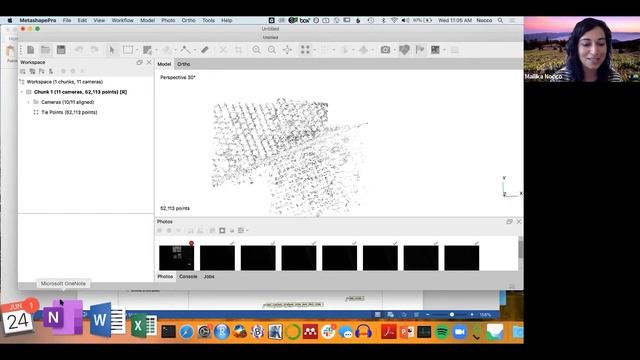Toggle the Show Markers flag icon
640x360 pixels.
420,50
